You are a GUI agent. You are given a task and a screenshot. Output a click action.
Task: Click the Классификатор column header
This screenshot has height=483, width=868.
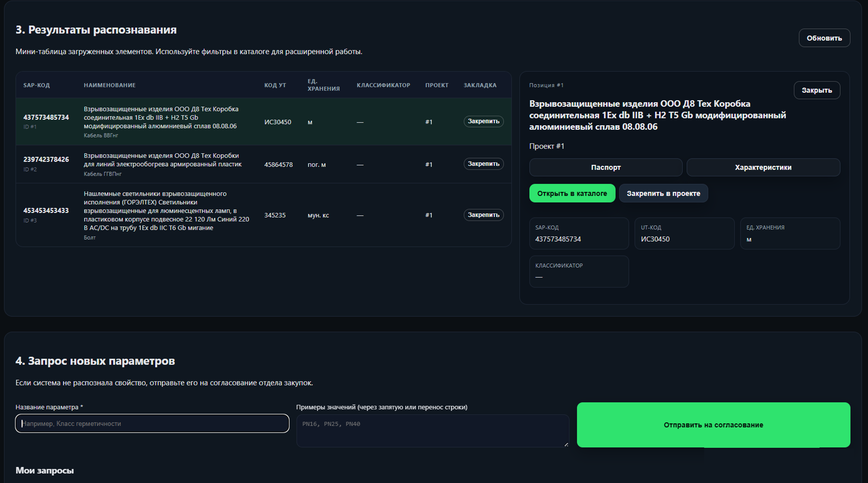tap(383, 85)
